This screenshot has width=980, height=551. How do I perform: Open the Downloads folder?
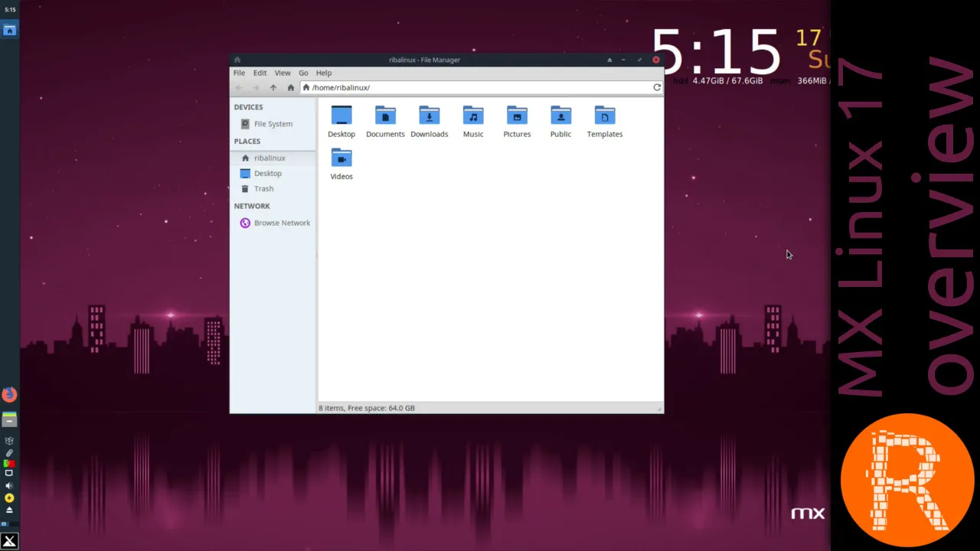[429, 122]
